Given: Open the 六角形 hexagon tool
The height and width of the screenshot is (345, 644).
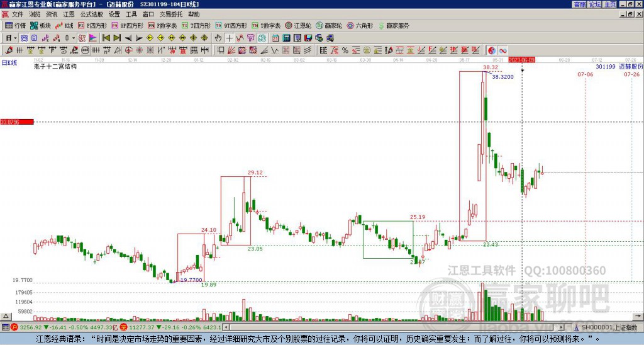Looking at the screenshot, I should pos(360,25).
